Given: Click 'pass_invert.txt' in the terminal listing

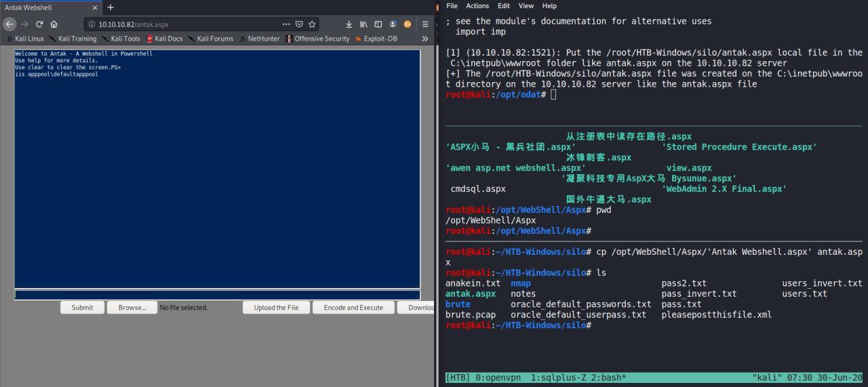Looking at the screenshot, I should coord(699,293).
